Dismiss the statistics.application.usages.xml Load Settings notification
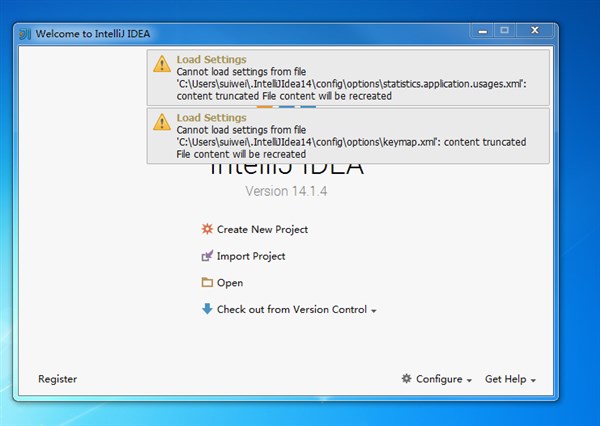The height and width of the screenshot is (426, 600). click(350, 78)
